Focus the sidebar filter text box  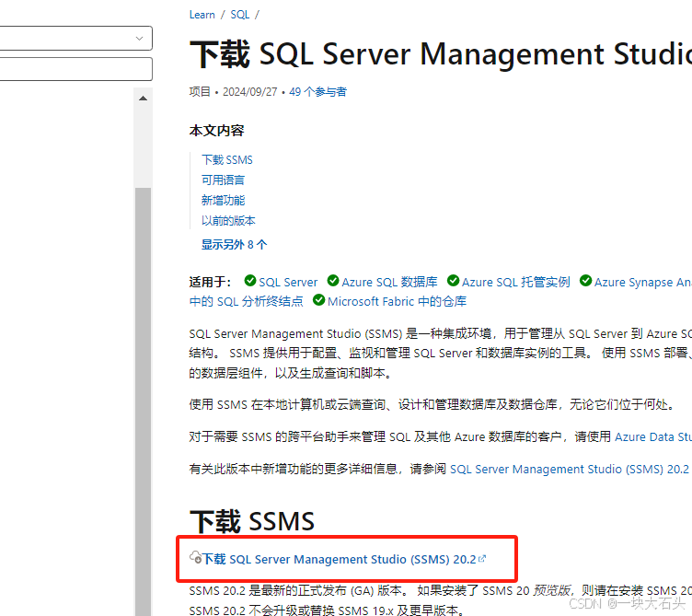(x=75, y=69)
